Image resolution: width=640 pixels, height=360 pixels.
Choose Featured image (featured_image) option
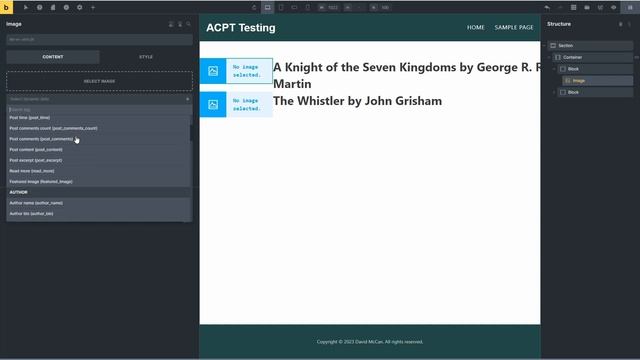pos(98,181)
